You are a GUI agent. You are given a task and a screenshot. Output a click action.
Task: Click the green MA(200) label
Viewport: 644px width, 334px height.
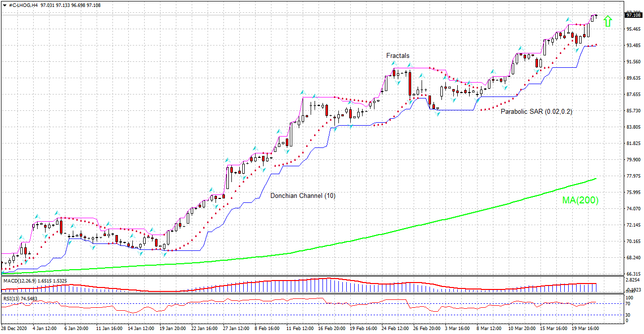[580, 200]
